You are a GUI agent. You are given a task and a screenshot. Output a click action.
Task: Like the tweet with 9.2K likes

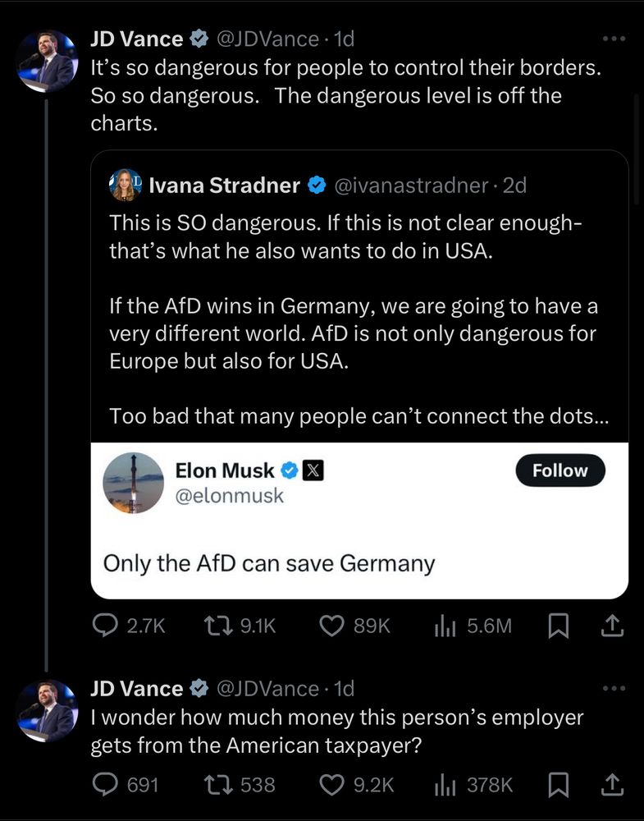pyautogui.click(x=357, y=785)
